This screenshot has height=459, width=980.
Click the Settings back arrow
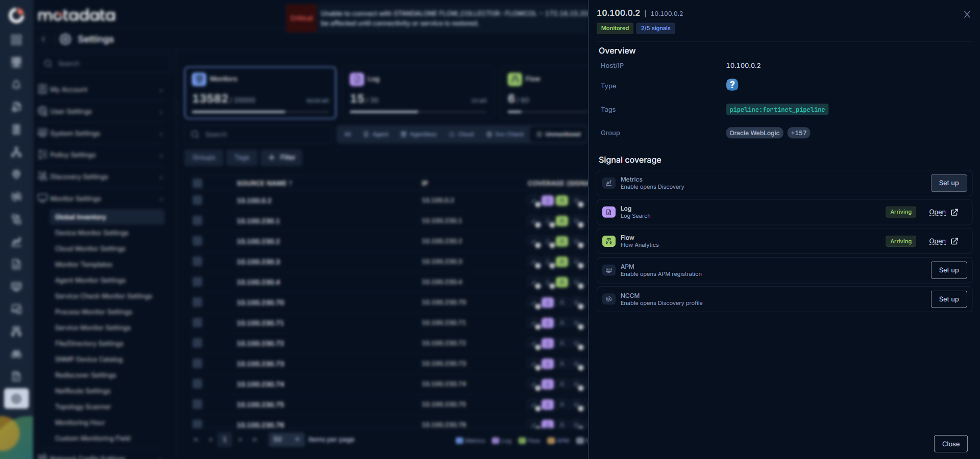click(43, 39)
